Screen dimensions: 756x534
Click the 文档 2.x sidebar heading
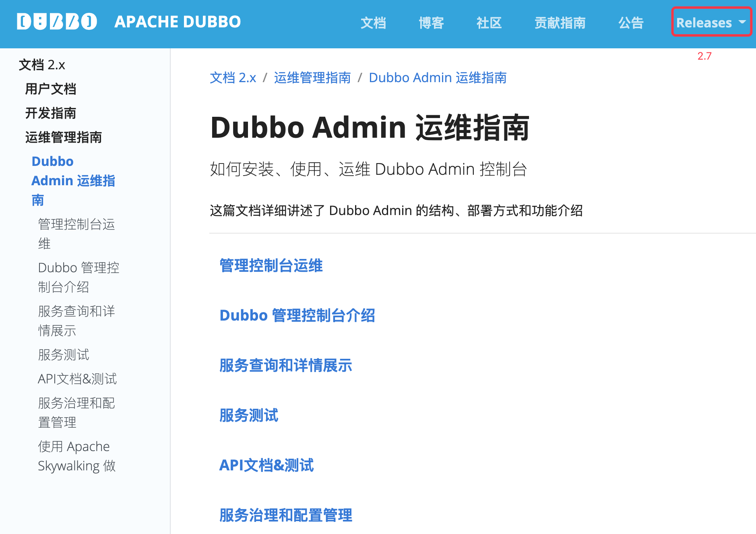click(42, 65)
